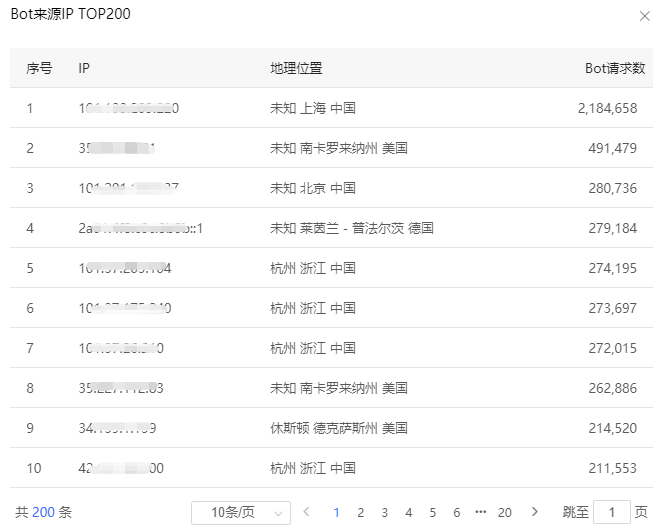
Task: Jump to page 20 in pagination
Action: click(504, 513)
